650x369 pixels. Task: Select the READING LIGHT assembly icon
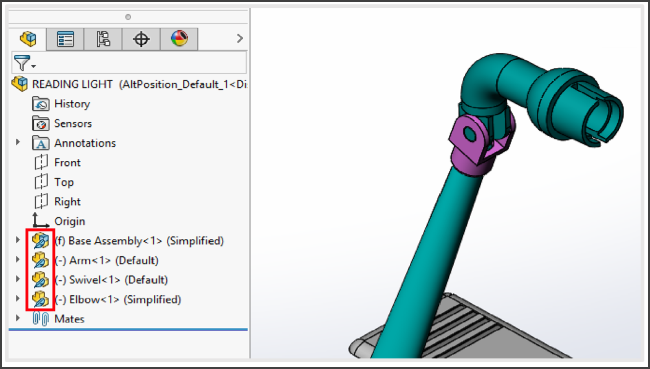tap(20, 84)
